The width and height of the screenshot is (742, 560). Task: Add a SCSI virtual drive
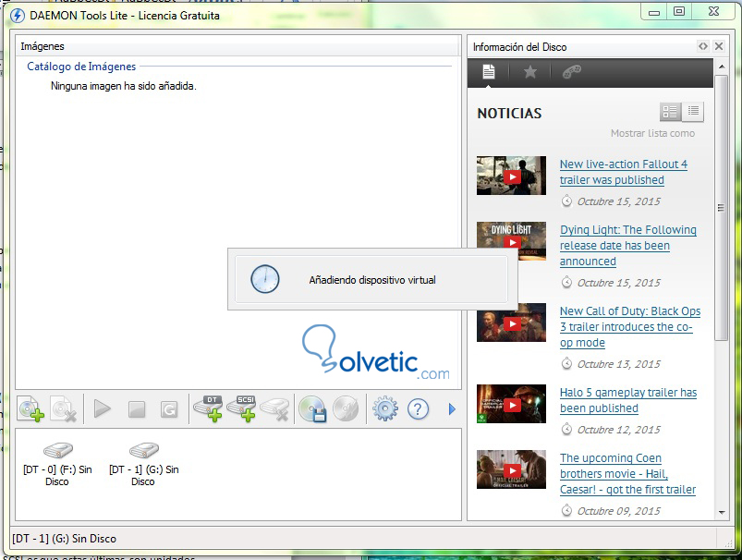tap(242, 409)
